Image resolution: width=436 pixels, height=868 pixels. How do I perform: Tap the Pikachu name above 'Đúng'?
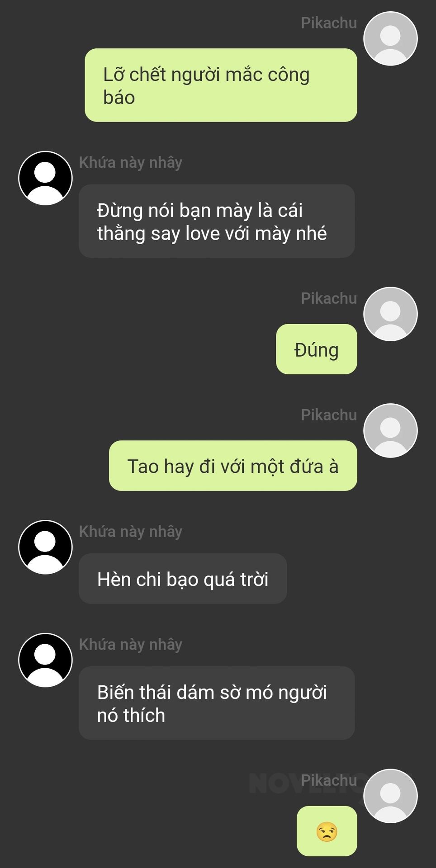(329, 298)
